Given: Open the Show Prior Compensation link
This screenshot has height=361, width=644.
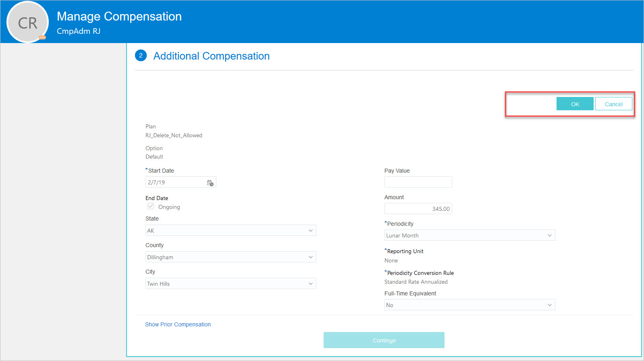Looking at the screenshot, I should click(178, 324).
